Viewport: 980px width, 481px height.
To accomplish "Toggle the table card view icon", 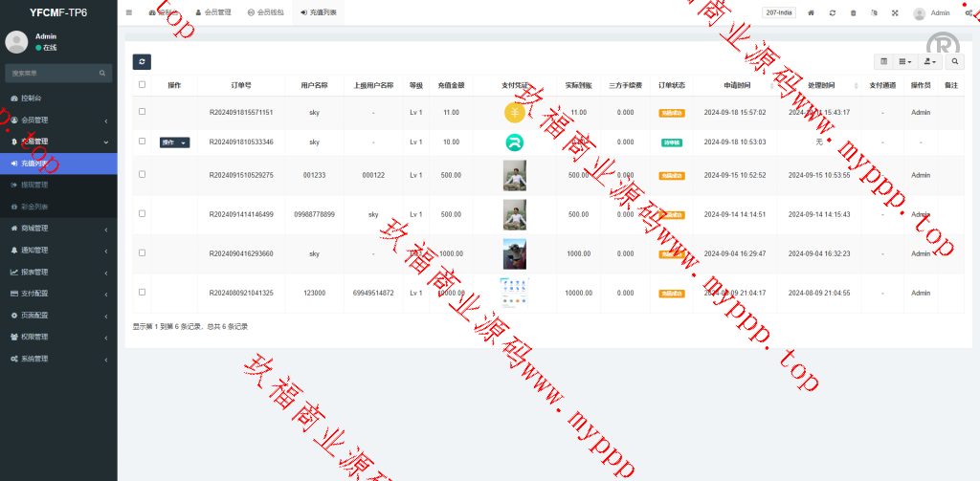I will (883, 61).
